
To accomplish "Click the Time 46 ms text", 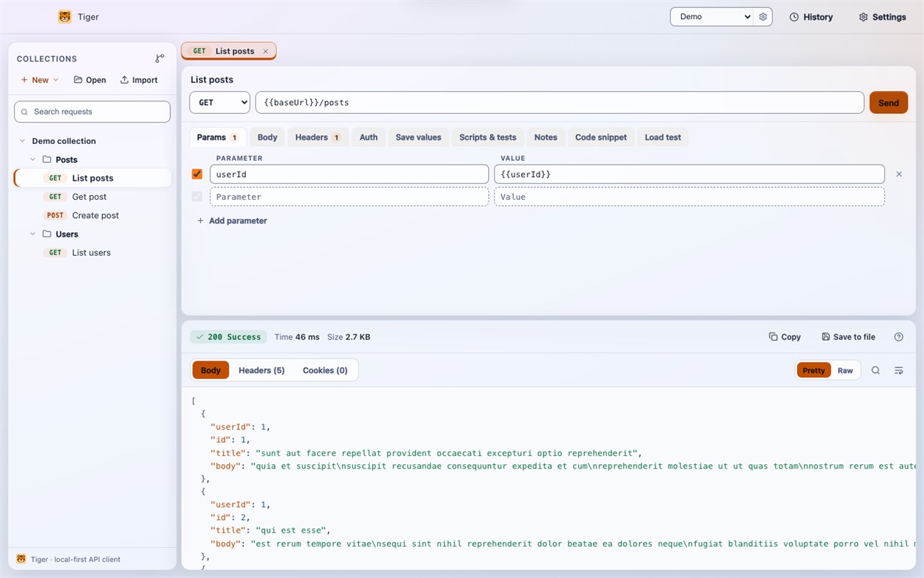I will (x=297, y=337).
